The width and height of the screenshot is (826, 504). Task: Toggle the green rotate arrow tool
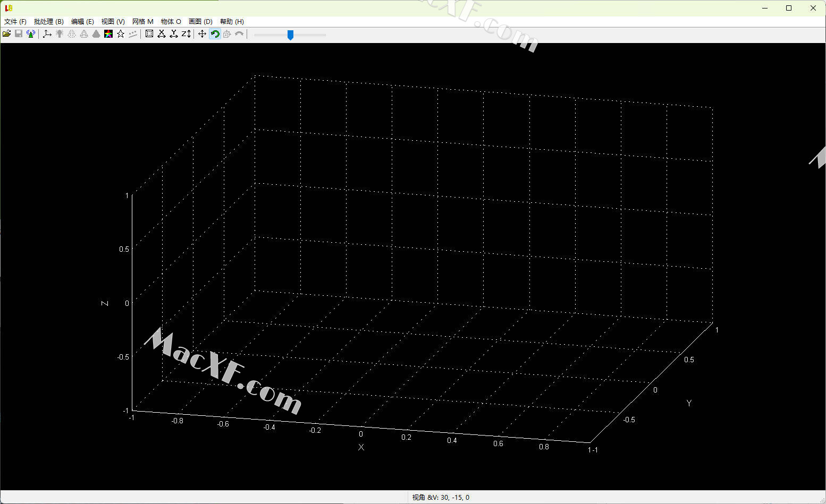click(215, 34)
